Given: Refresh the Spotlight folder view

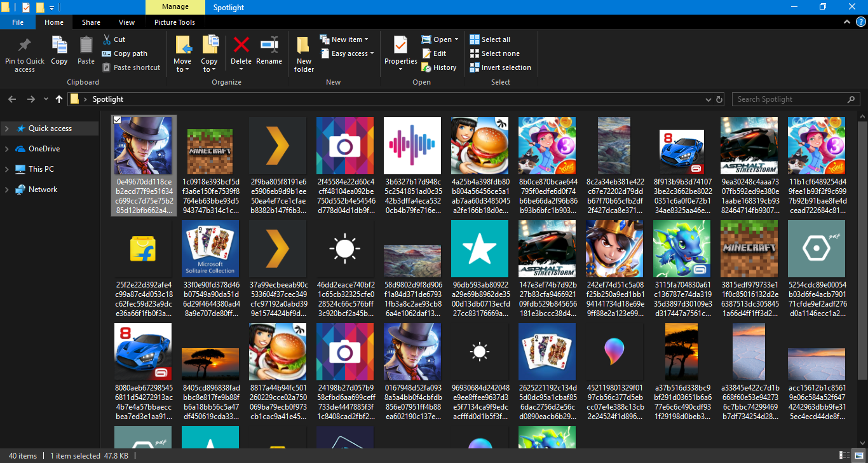Looking at the screenshot, I should pyautogui.click(x=719, y=99).
